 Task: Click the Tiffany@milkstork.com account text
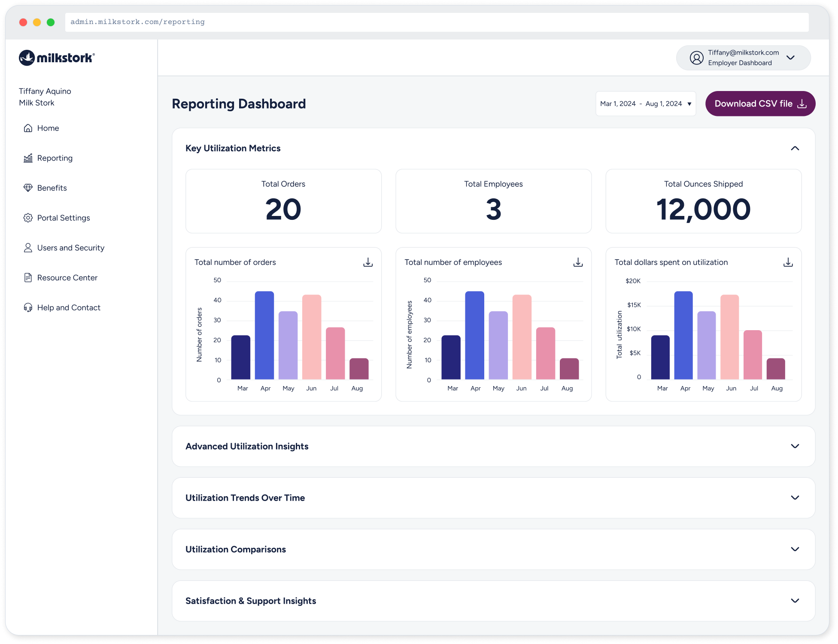(x=743, y=52)
